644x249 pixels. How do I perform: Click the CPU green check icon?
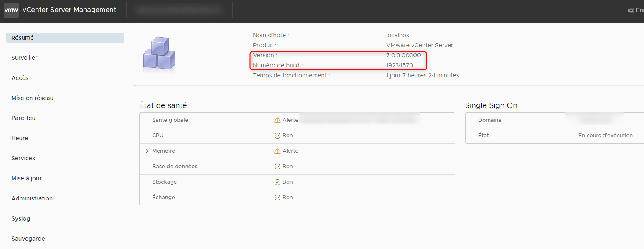pos(277,136)
